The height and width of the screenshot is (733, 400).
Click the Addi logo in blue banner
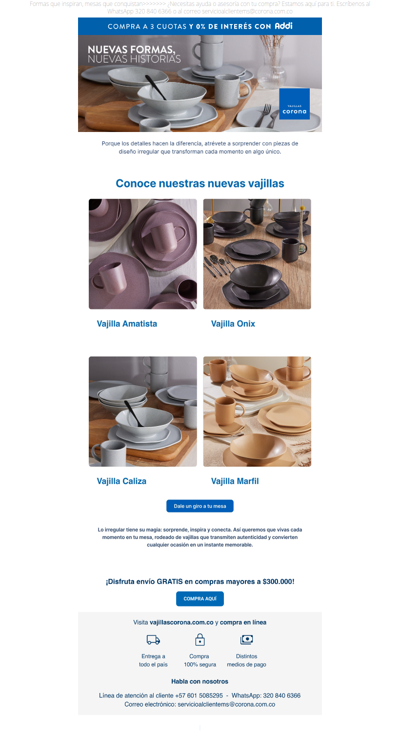pyautogui.click(x=283, y=26)
